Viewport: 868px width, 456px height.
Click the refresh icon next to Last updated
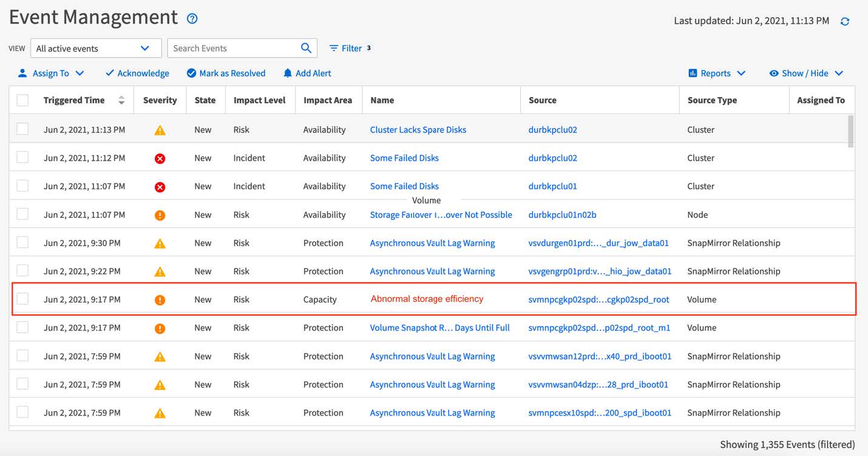tap(844, 21)
